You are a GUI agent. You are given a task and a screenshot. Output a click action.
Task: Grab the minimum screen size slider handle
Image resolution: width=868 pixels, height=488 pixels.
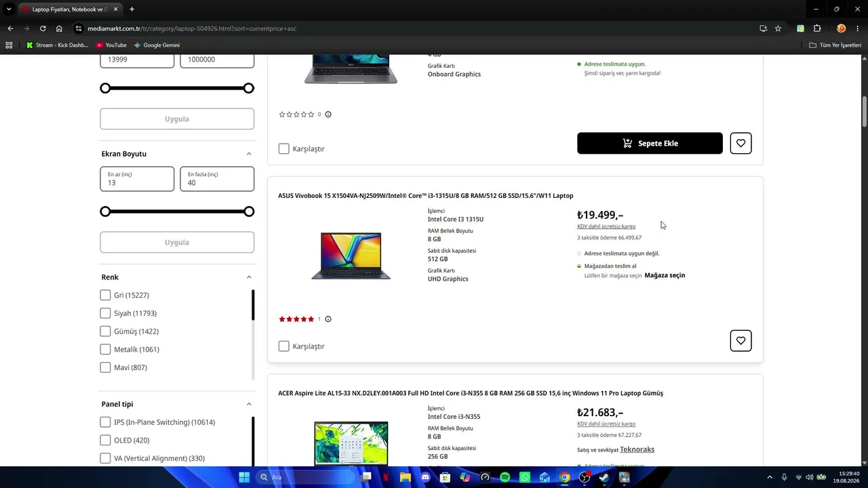[x=105, y=211]
